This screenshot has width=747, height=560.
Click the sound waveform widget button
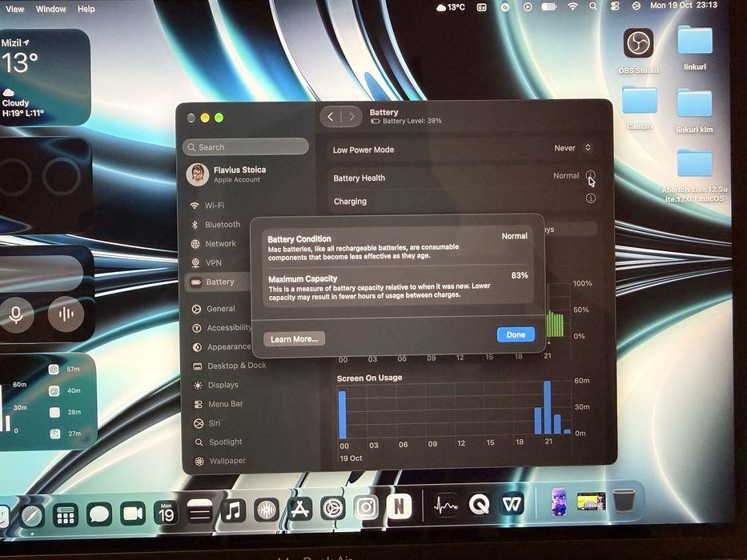[x=66, y=313]
